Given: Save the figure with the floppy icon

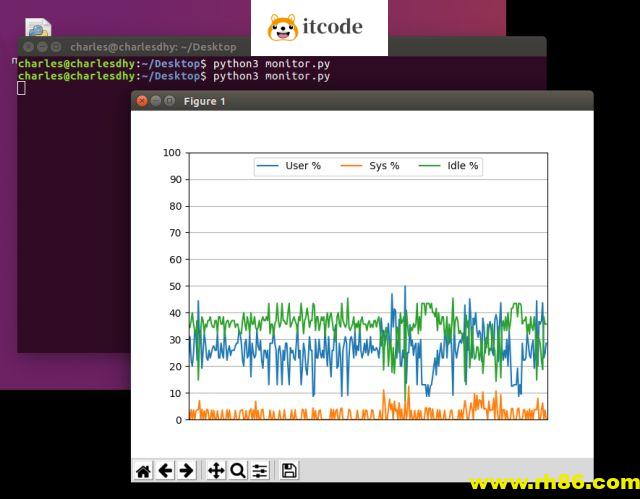Looking at the screenshot, I should click(x=289, y=470).
